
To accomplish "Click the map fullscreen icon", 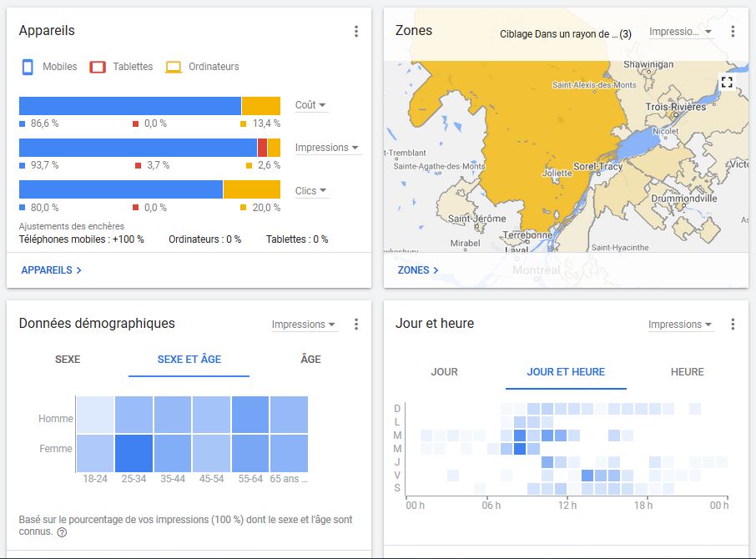I will point(726,82).
